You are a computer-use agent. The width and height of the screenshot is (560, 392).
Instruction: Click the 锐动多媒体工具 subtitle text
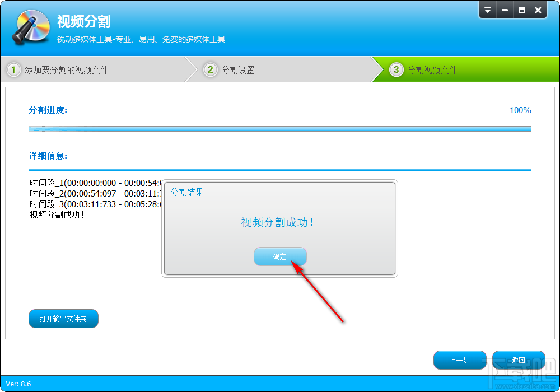pos(141,39)
